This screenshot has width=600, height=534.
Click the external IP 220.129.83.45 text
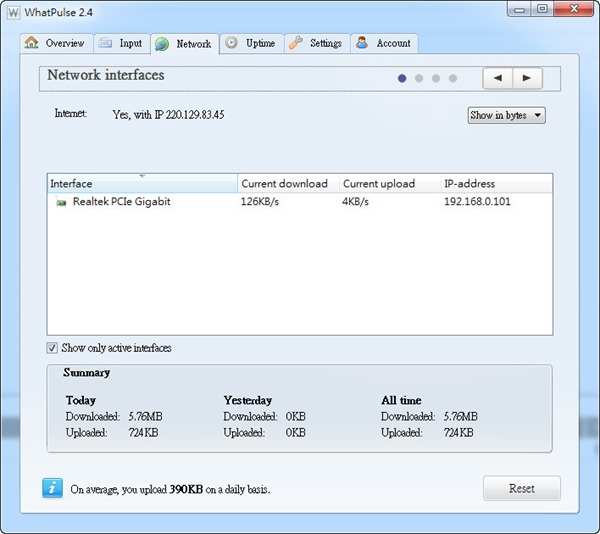coord(195,114)
